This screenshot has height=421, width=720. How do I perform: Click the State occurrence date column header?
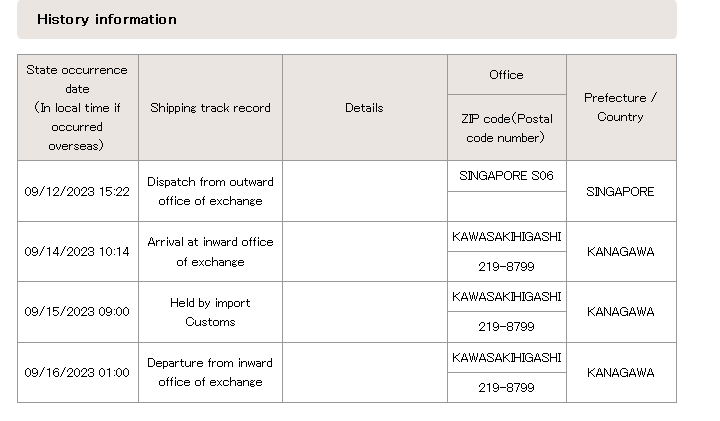pos(77,108)
